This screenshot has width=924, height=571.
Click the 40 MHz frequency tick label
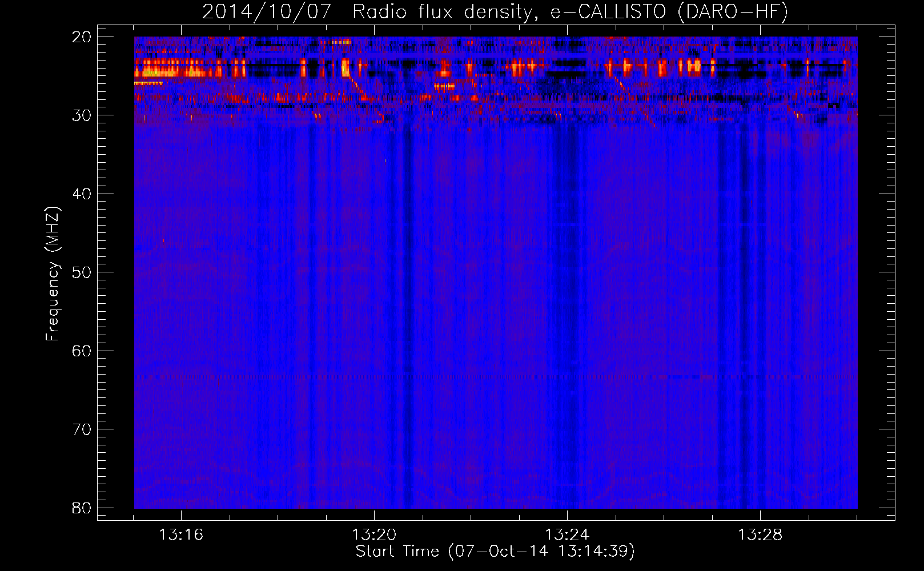(x=82, y=194)
